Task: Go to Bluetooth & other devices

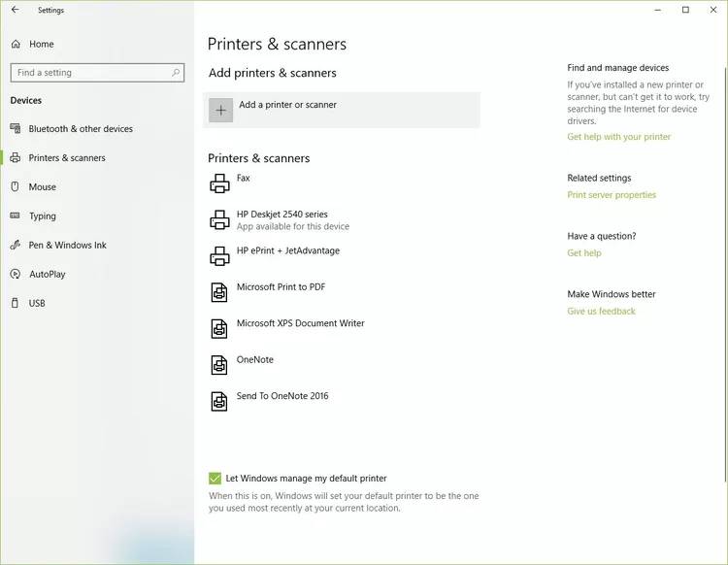Action: (81, 128)
